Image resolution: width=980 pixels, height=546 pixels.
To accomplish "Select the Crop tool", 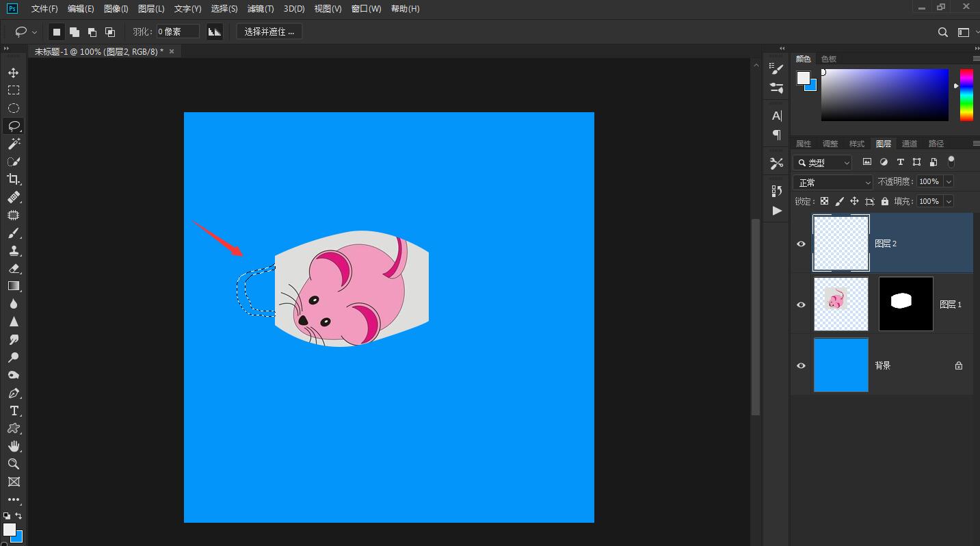I will click(13, 179).
